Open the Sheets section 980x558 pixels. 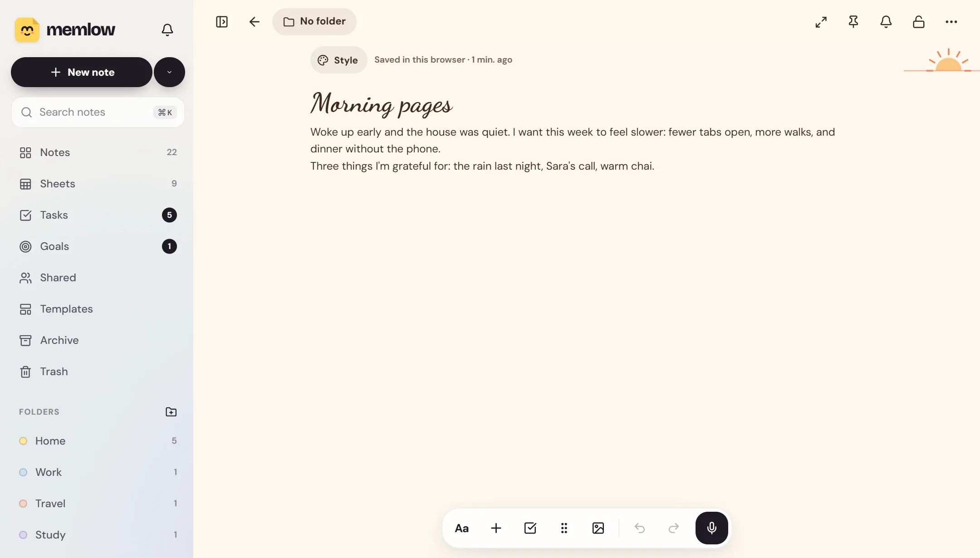point(98,184)
